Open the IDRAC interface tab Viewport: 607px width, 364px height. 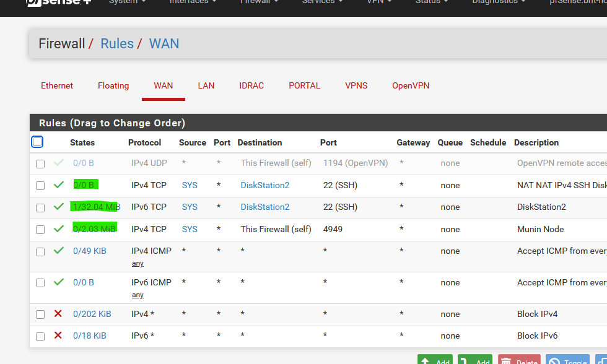(x=251, y=85)
